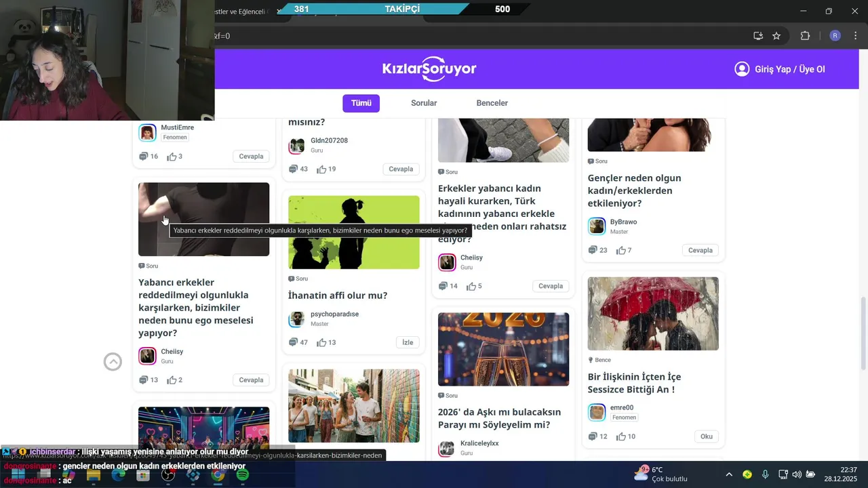This screenshot has width=868, height=488.
Task: Like Gldn207208's post with thumbs-up
Action: (x=321, y=169)
